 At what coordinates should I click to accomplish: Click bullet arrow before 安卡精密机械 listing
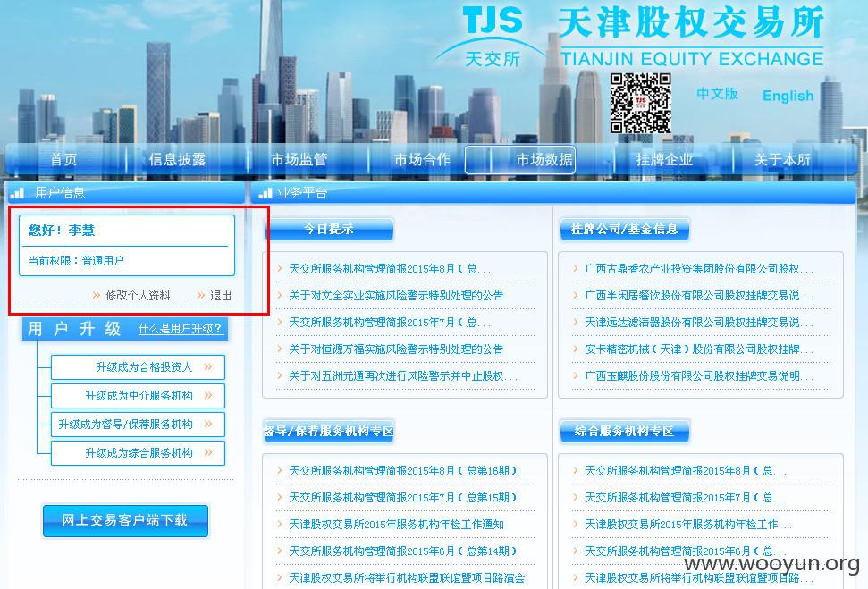point(576,349)
